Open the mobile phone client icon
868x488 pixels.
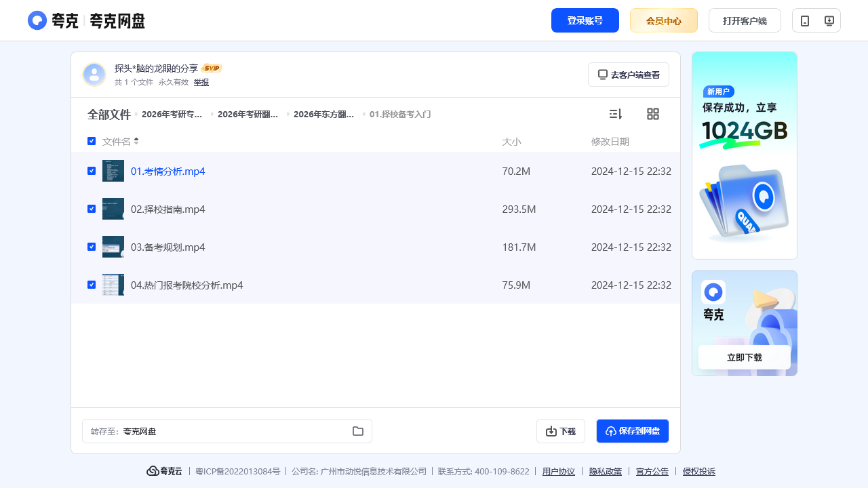point(805,20)
